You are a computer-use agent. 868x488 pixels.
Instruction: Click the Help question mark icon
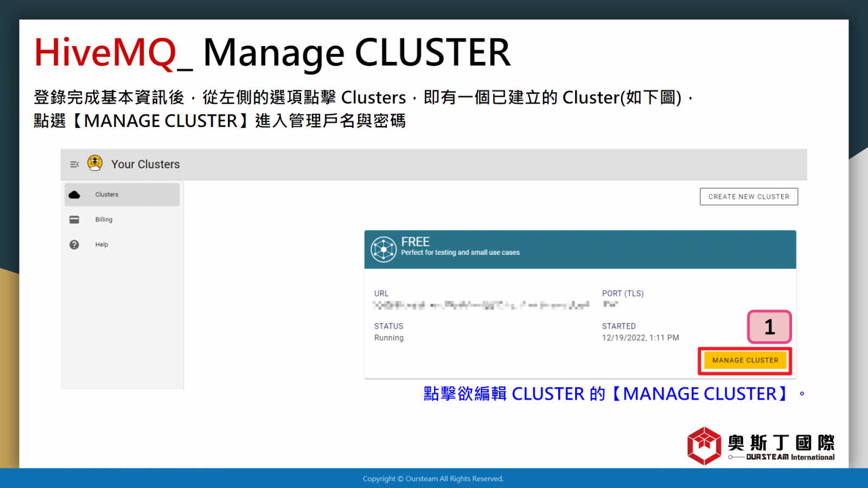(x=74, y=245)
